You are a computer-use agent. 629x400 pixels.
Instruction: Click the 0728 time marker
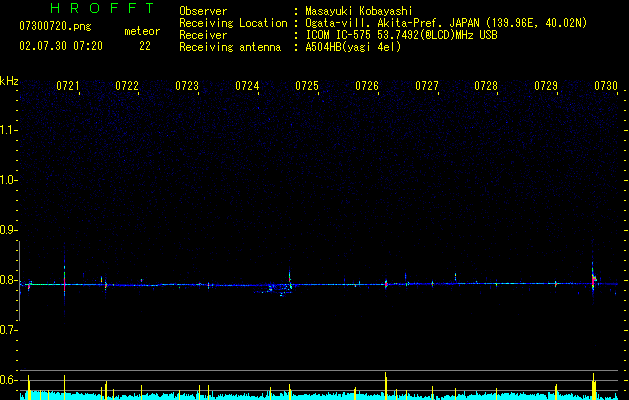[x=486, y=86]
